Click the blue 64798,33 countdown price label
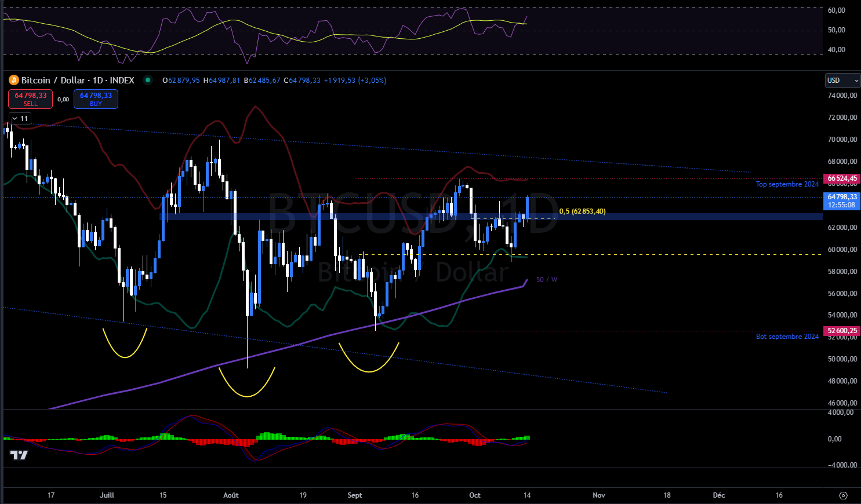 point(841,200)
